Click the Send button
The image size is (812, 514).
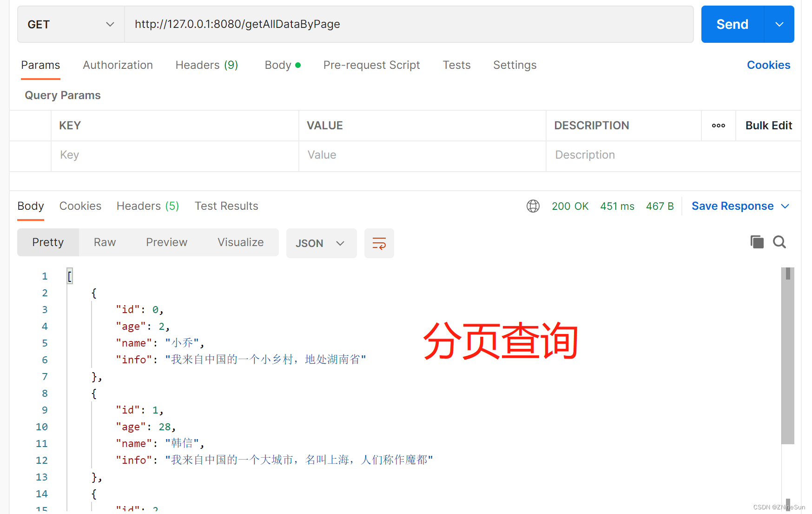(733, 24)
